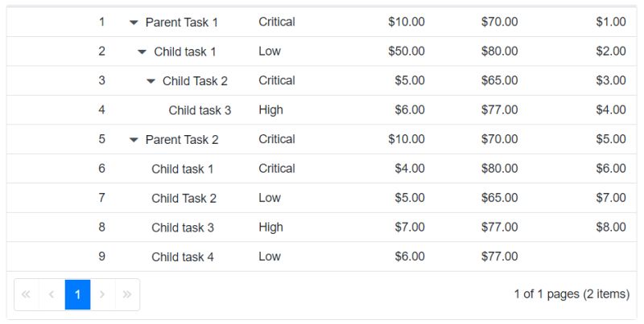Click Child task 4 in row 9
This screenshot has height=324, width=644.
click(183, 256)
